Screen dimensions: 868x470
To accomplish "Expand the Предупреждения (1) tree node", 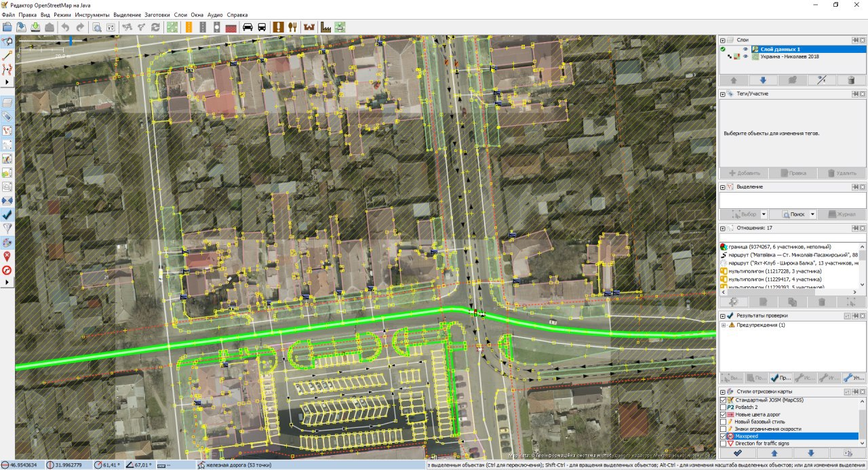I will (724, 325).
